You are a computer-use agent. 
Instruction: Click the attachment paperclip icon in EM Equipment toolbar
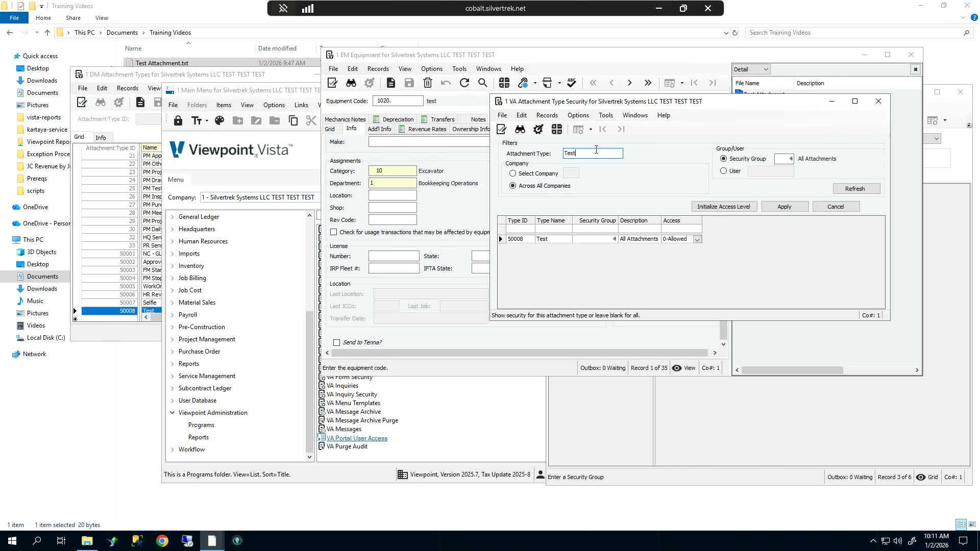point(523,83)
